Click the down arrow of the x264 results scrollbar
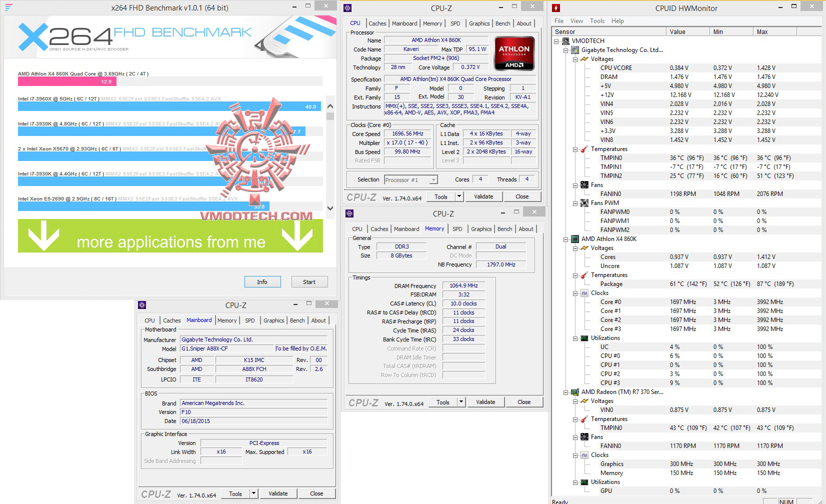This screenshot has width=826, height=504. 330,208
